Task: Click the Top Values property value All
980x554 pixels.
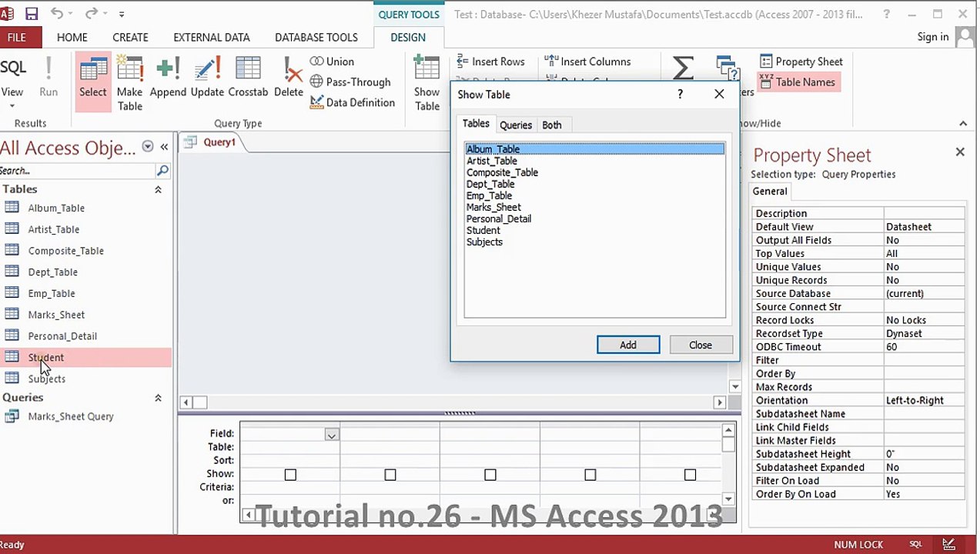Action: pos(924,253)
